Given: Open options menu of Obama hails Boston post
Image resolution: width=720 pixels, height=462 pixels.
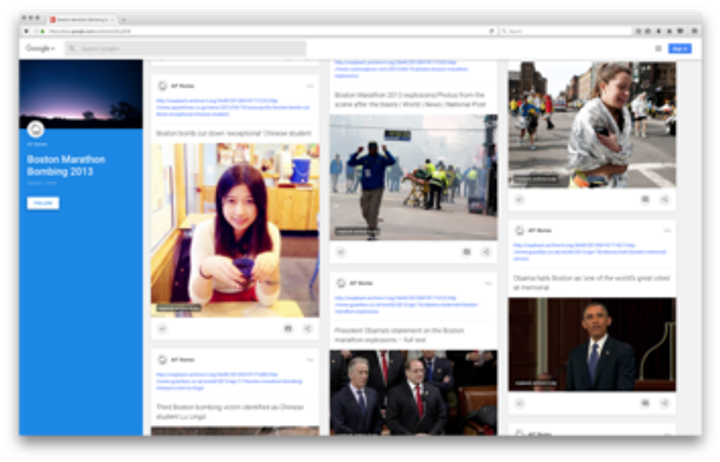Looking at the screenshot, I should click(667, 230).
